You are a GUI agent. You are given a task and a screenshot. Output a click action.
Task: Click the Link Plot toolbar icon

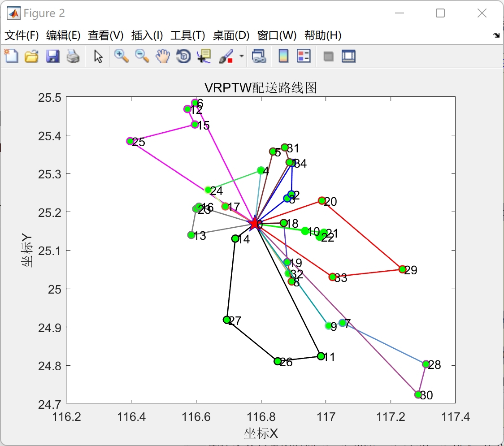(259, 56)
